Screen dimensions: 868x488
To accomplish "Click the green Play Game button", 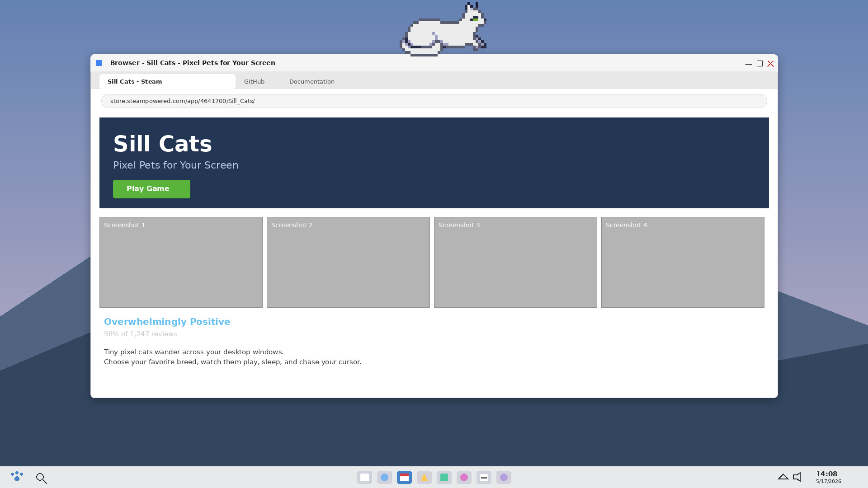I will point(151,189).
